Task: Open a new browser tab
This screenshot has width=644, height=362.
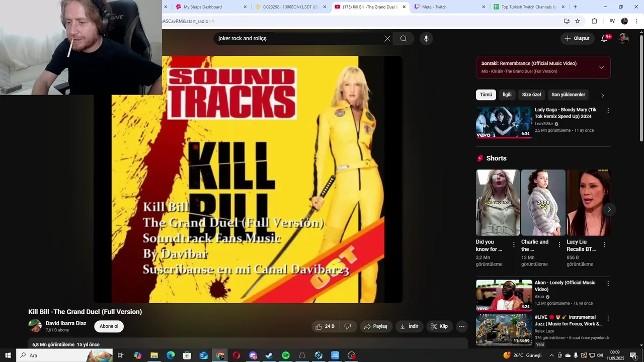Action: 575,7
